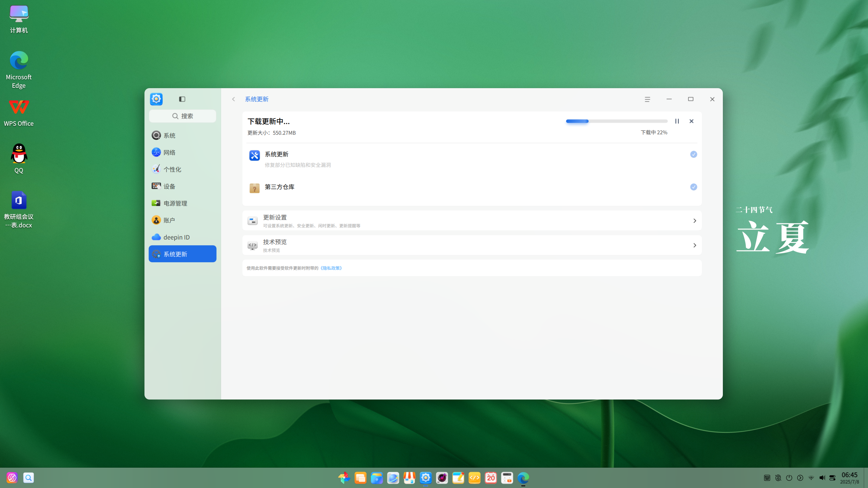The height and width of the screenshot is (488, 868).
Task: Click the 更新大小：550.27MB text
Action: point(271,133)
